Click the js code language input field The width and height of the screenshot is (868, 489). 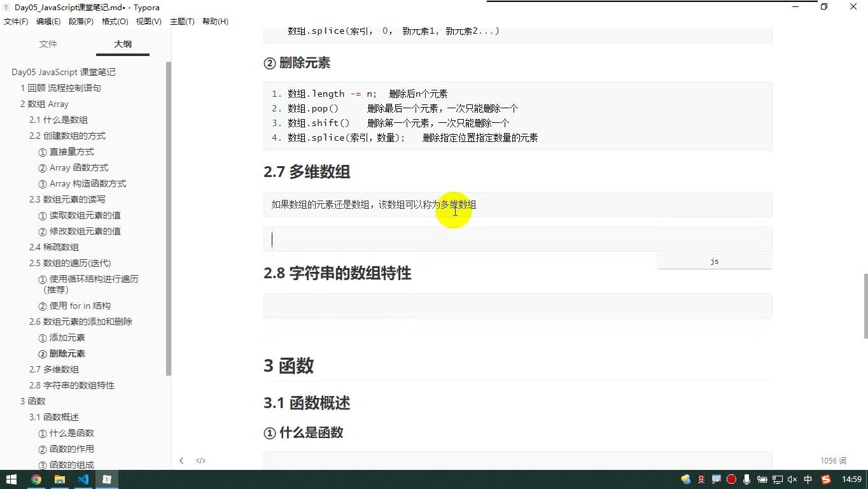pyautogui.click(x=714, y=261)
